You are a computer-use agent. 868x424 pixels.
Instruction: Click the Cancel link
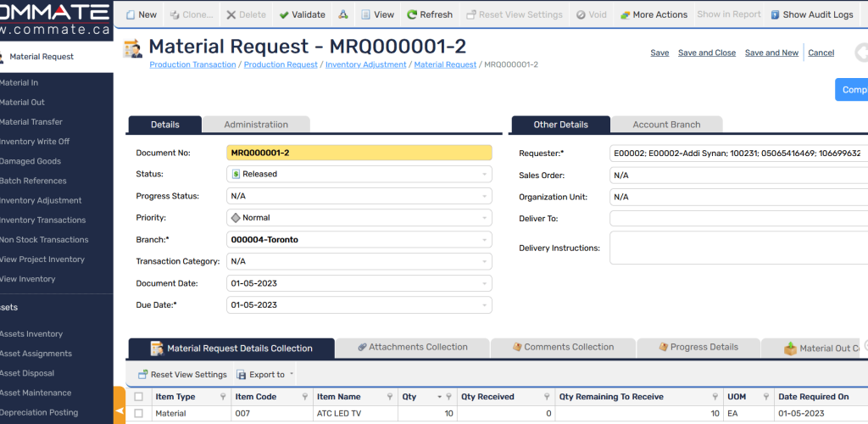coord(821,53)
